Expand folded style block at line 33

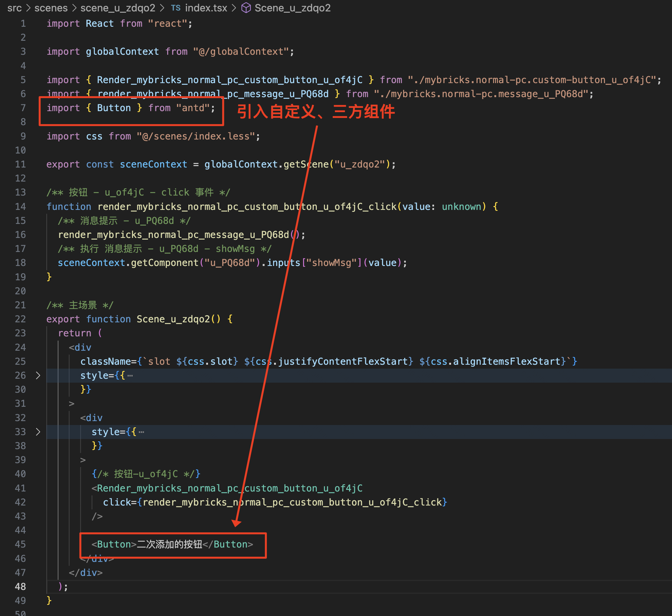click(x=38, y=432)
